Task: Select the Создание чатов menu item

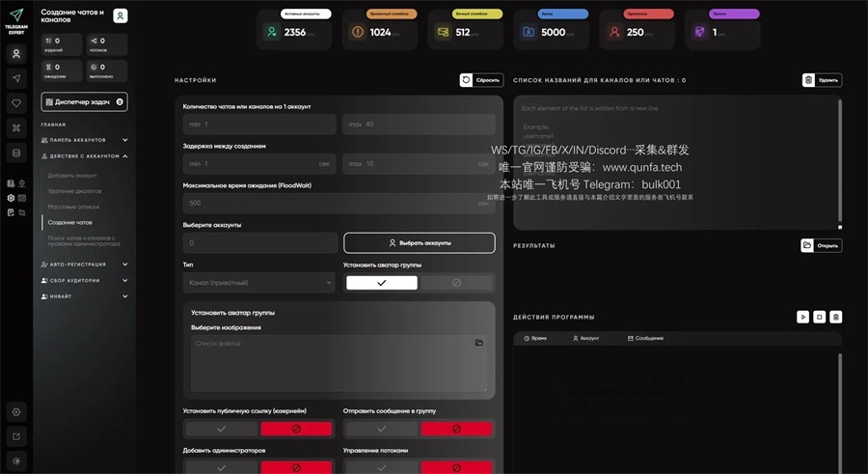Action: pyautogui.click(x=69, y=222)
